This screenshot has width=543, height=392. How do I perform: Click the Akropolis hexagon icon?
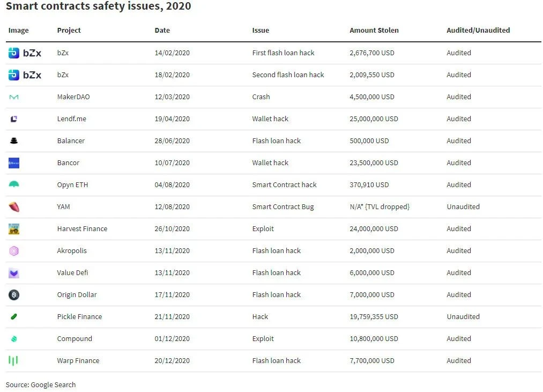tap(14, 251)
